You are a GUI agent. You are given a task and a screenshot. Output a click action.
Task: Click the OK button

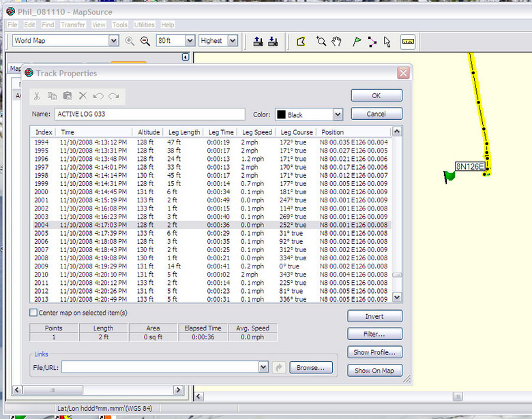click(x=376, y=95)
